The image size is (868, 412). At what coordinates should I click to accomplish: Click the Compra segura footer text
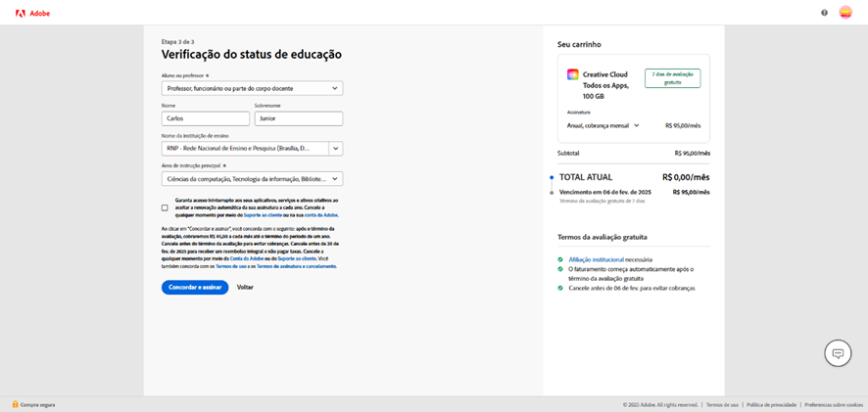coord(37,405)
